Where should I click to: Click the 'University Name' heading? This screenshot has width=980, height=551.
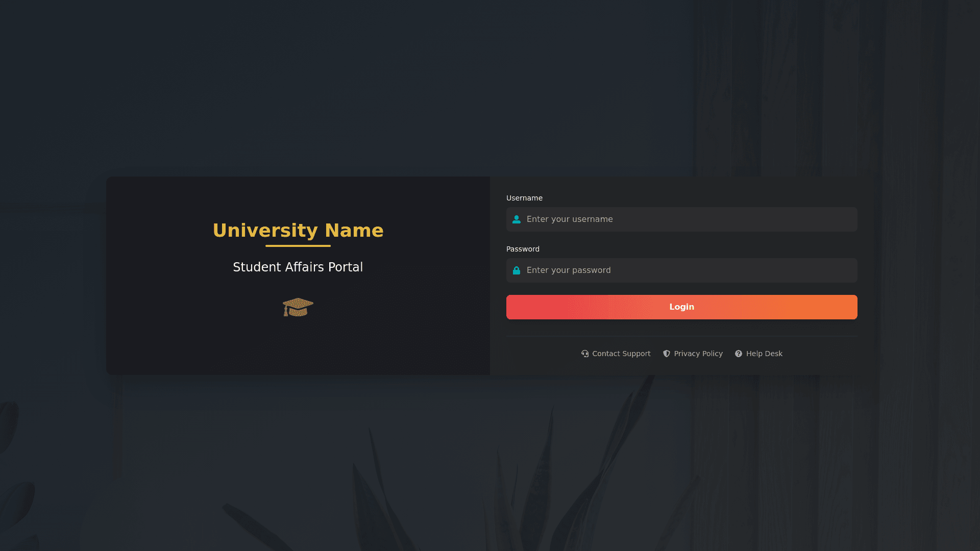pos(298,231)
